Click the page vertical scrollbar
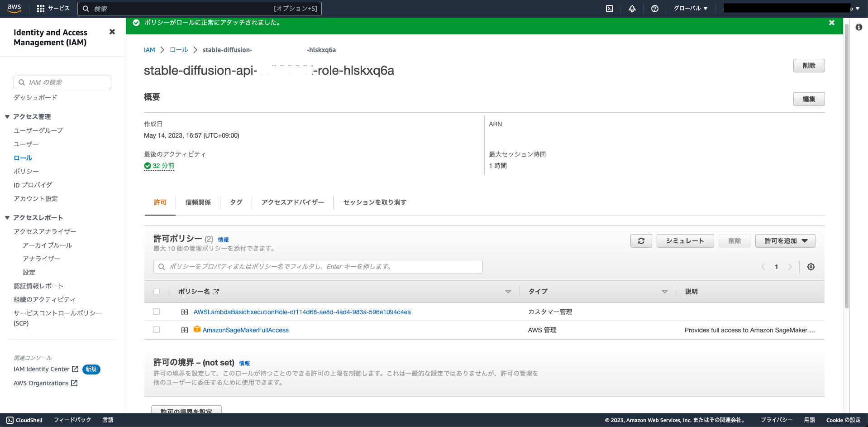 click(x=846, y=165)
